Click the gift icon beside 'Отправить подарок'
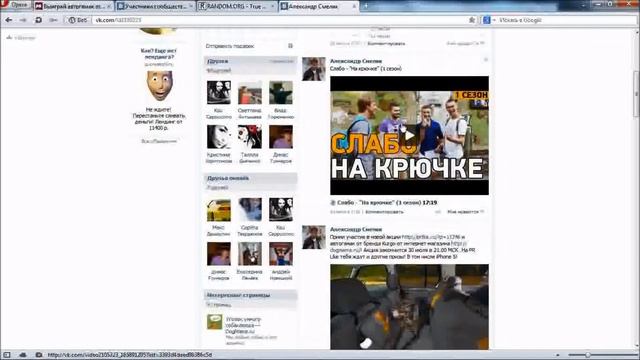The image size is (640, 360). pos(290,46)
